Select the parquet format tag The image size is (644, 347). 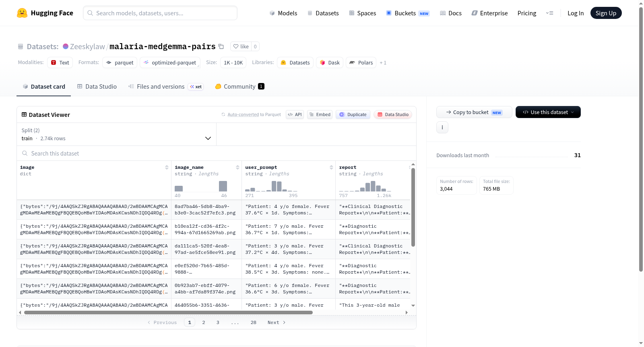pos(120,62)
